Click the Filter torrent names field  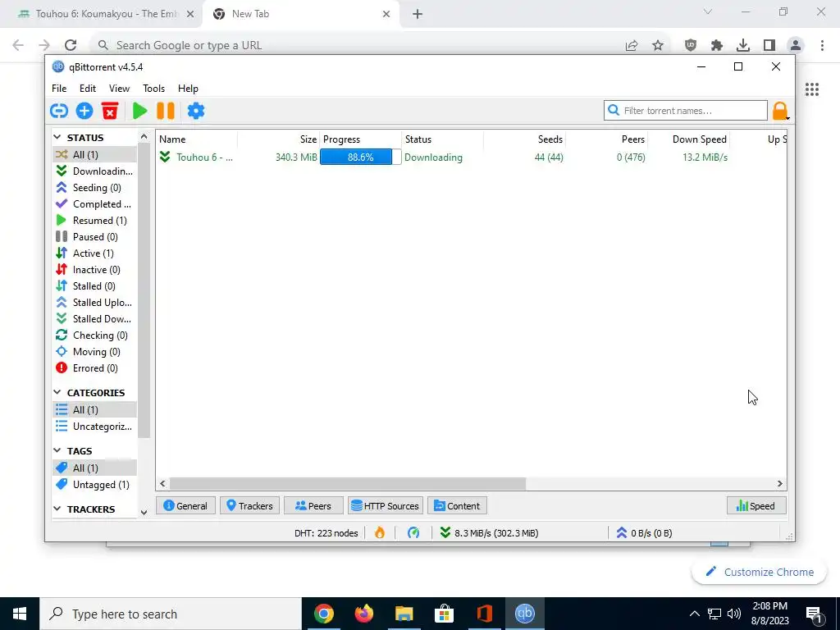click(x=685, y=111)
